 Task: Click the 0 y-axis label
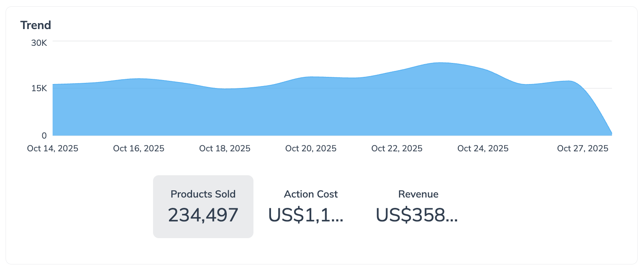(44, 136)
